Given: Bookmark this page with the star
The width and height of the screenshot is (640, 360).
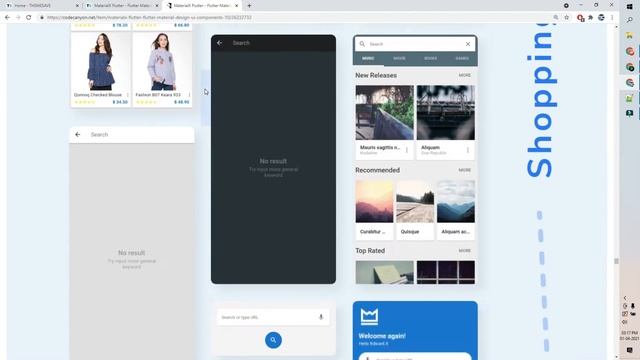Looking at the screenshot, I should (567, 18).
